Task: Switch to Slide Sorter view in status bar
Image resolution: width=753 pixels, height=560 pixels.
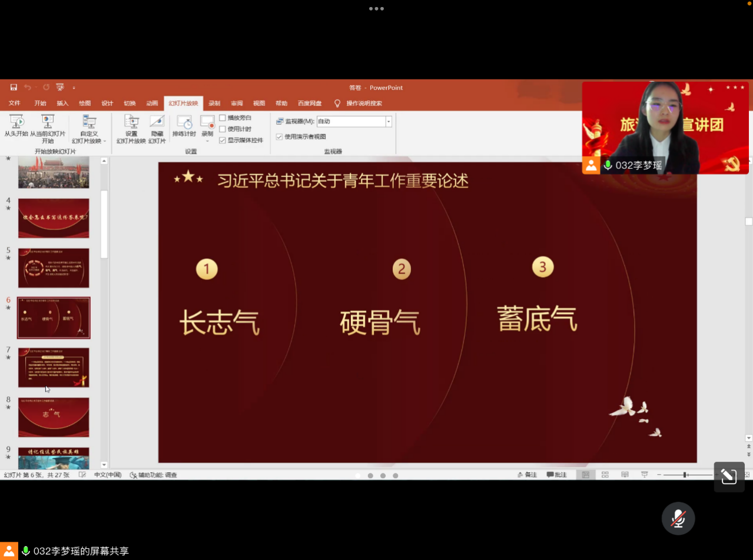Action: 605,475
